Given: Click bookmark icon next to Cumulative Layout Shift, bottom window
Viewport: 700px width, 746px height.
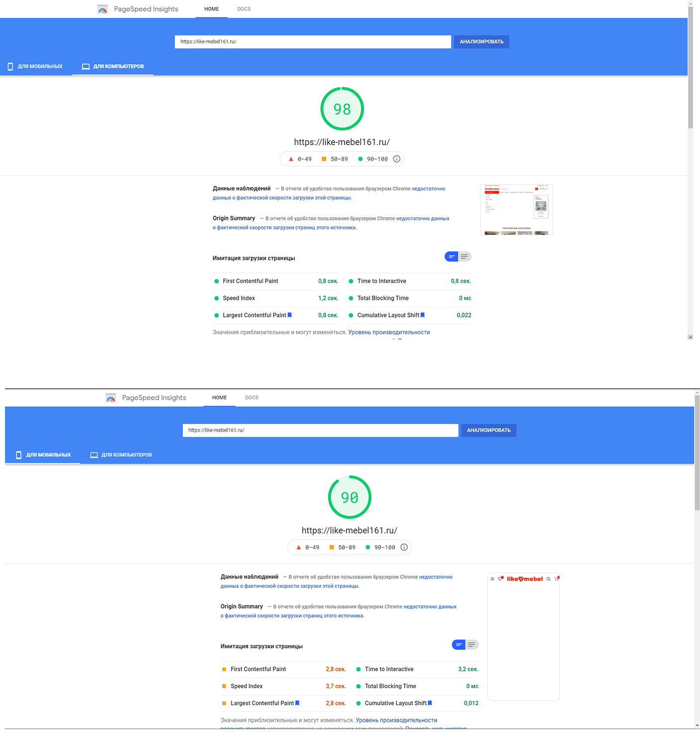Looking at the screenshot, I should tap(430, 703).
